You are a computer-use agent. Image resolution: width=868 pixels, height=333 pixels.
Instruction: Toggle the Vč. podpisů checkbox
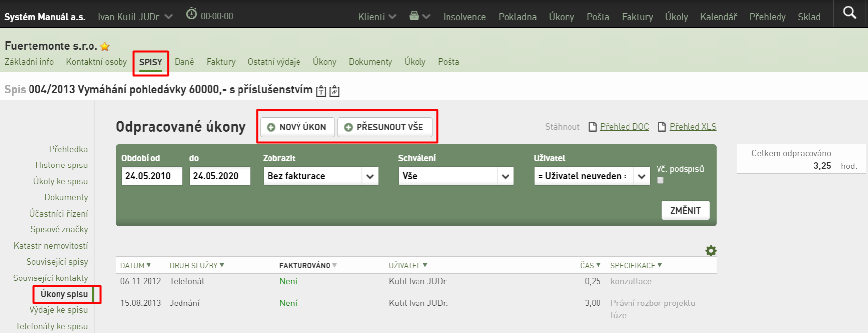[660, 180]
